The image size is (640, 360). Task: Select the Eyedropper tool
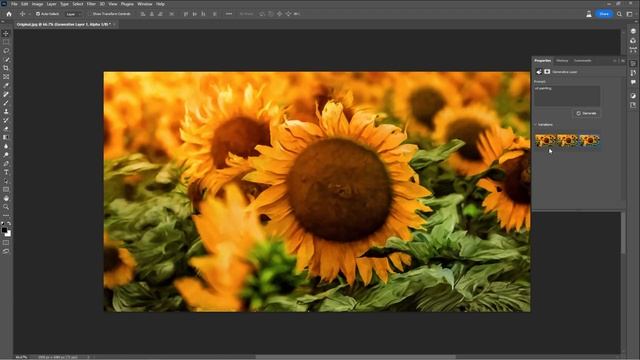[x=6, y=86]
